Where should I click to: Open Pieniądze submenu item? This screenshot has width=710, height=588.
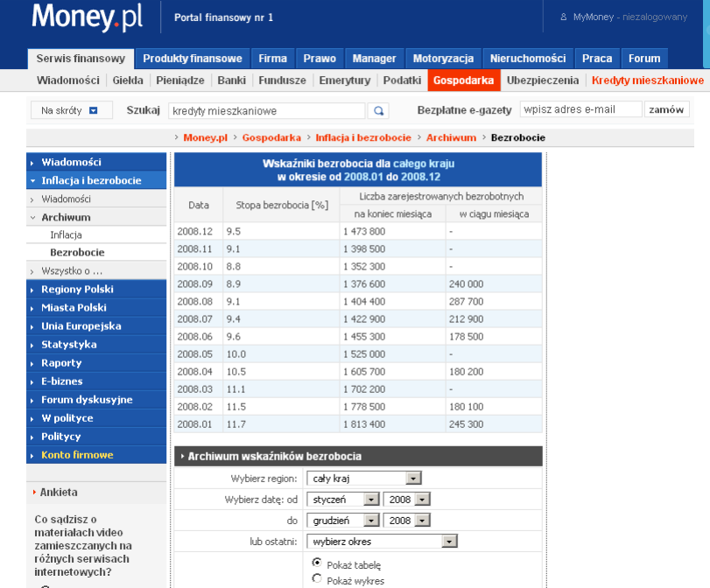[x=180, y=80]
